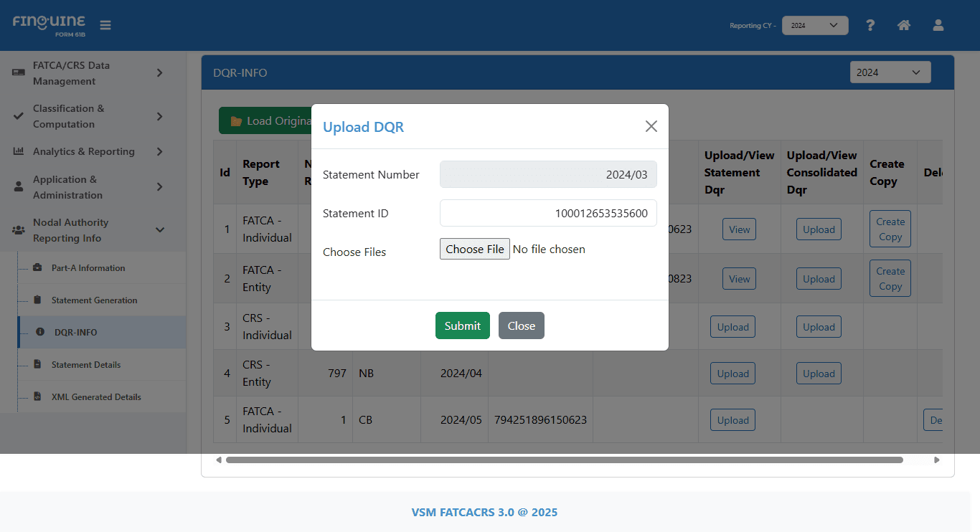Click the Choose File button

(x=474, y=249)
